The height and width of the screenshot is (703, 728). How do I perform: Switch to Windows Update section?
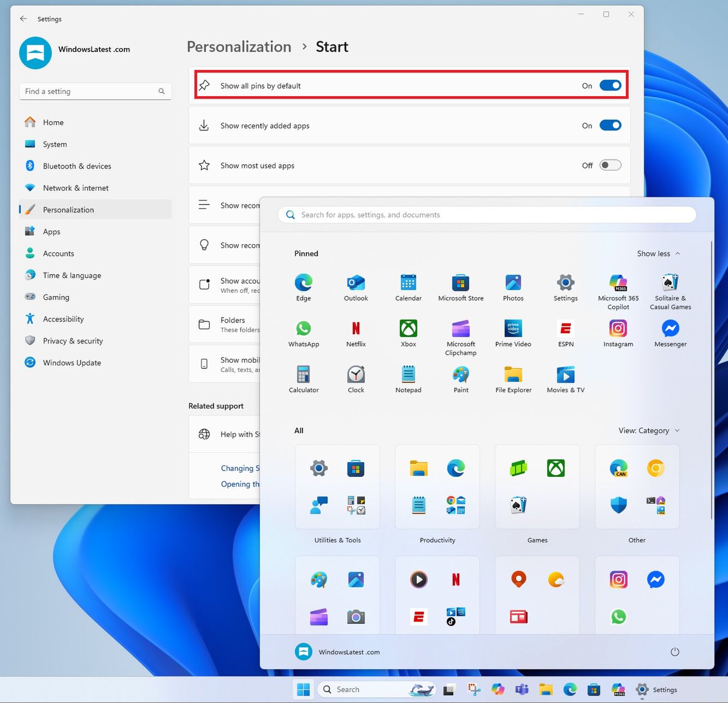(72, 362)
